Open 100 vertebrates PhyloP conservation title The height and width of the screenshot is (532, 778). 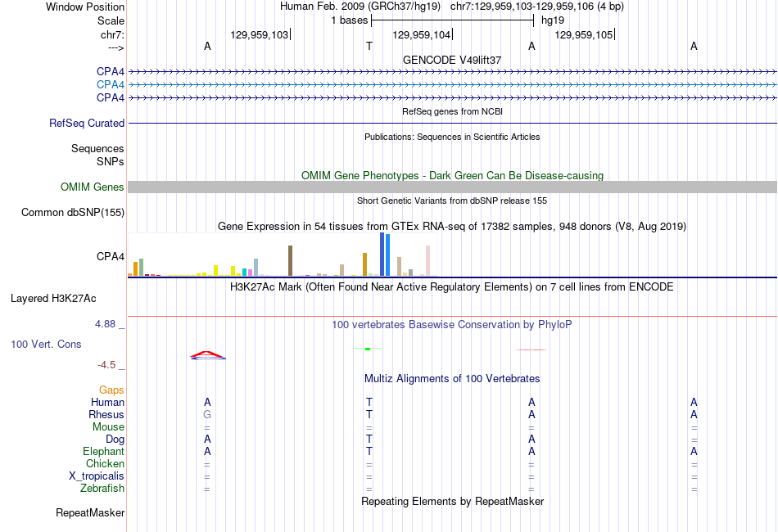point(452,325)
